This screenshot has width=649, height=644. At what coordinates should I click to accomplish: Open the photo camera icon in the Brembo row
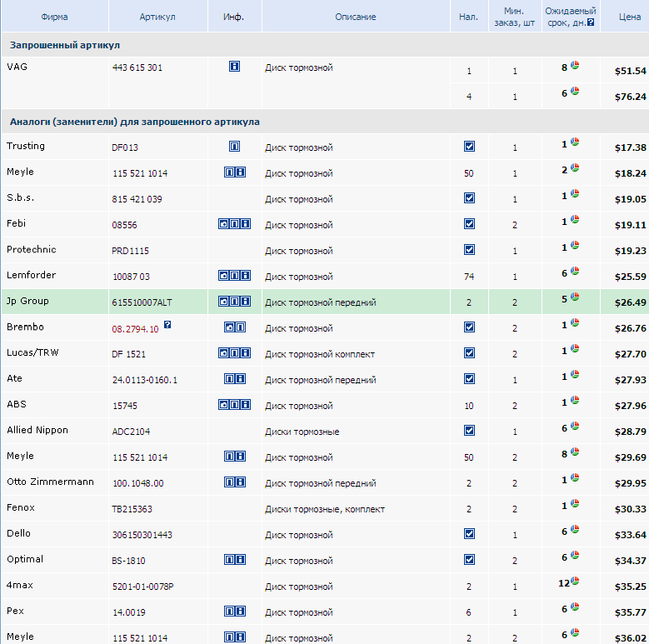tap(229, 327)
